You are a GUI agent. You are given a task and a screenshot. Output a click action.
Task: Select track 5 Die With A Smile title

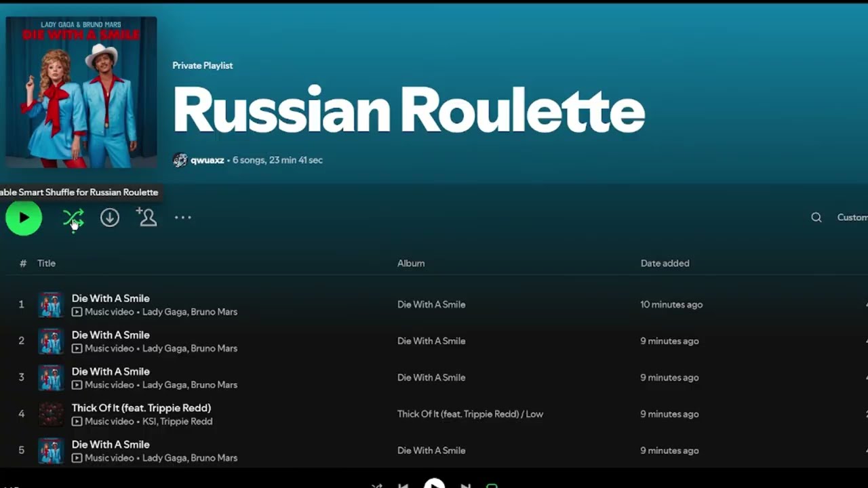(x=111, y=445)
